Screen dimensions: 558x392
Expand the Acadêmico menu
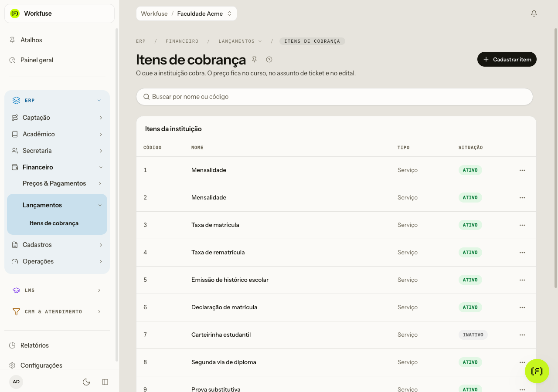(57, 134)
